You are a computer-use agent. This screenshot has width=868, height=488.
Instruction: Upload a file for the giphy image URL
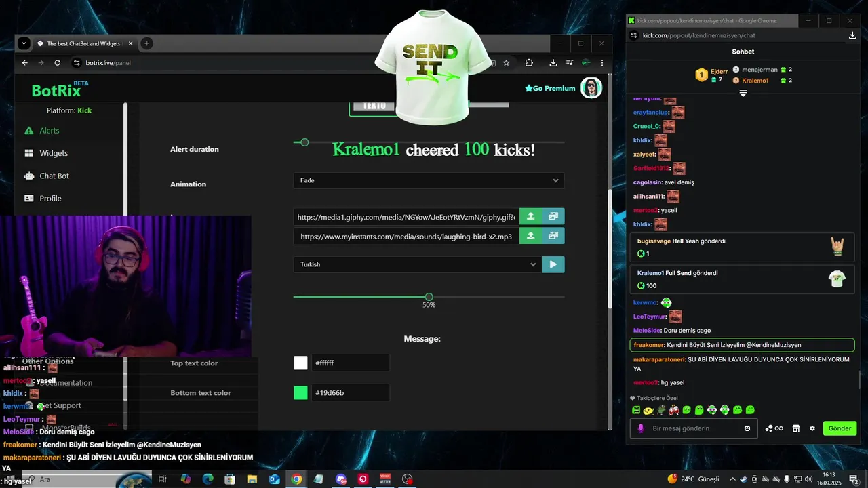tap(531, 216)
